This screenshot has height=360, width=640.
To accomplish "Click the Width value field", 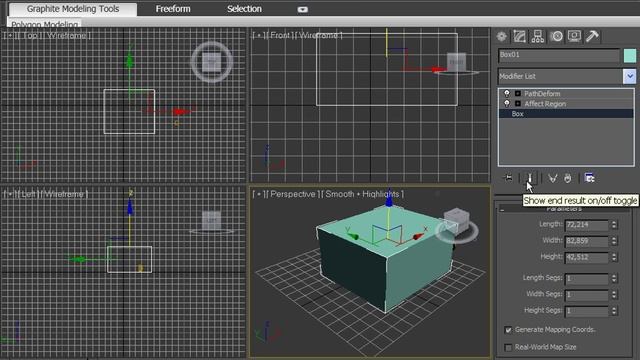I will coord(587,241).
